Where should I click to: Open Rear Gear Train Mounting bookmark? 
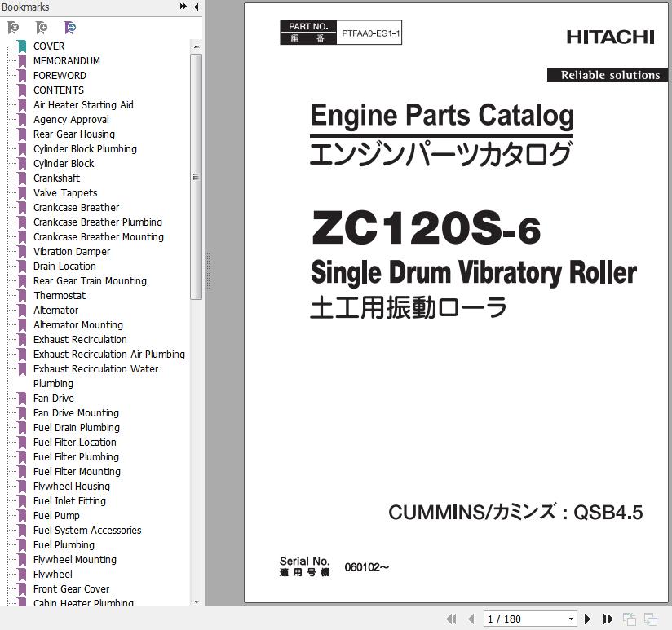[x=90, y=281]
